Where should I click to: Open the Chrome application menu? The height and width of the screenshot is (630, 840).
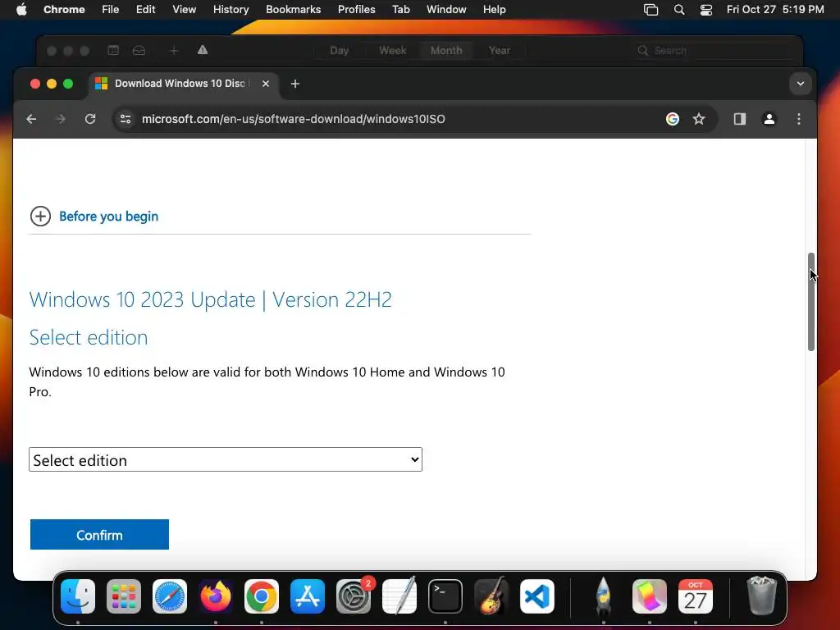tap(64, 10)
